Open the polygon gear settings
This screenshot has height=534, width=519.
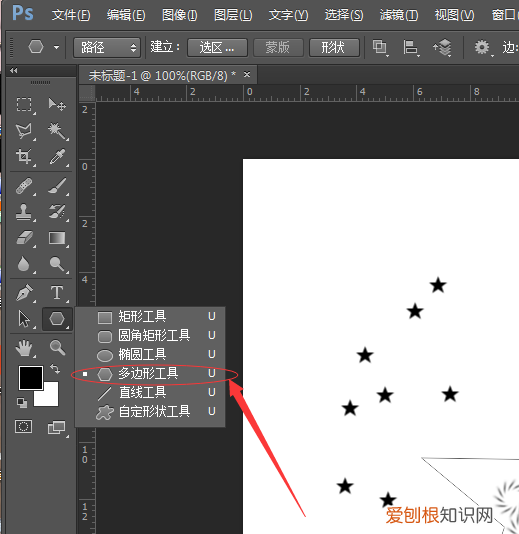(482, 47)
